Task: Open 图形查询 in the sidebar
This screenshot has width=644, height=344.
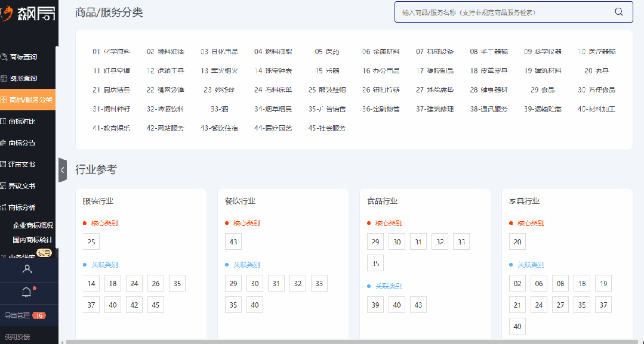Action: point(23,79)
